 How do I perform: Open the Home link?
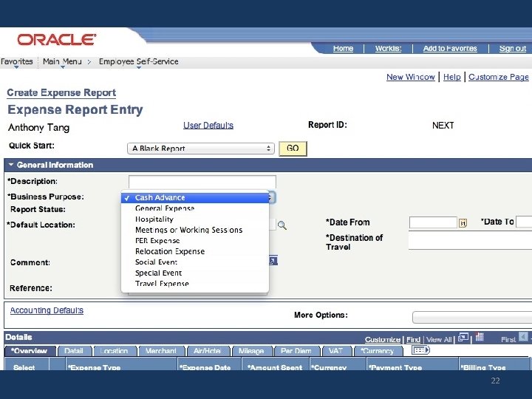(x=343, y=49)
